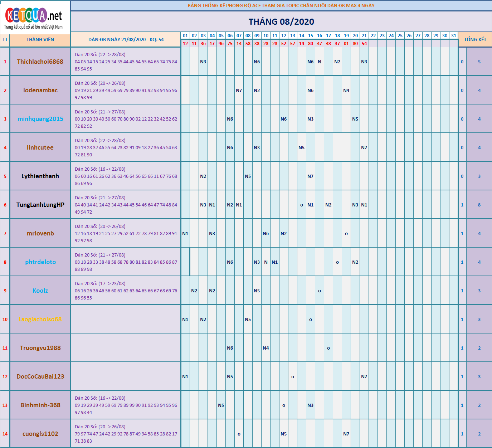Click the lone N in Thichlachoi6868 row
The width and height of the screenshot is (492, 448).
click(x=320, y=62)
